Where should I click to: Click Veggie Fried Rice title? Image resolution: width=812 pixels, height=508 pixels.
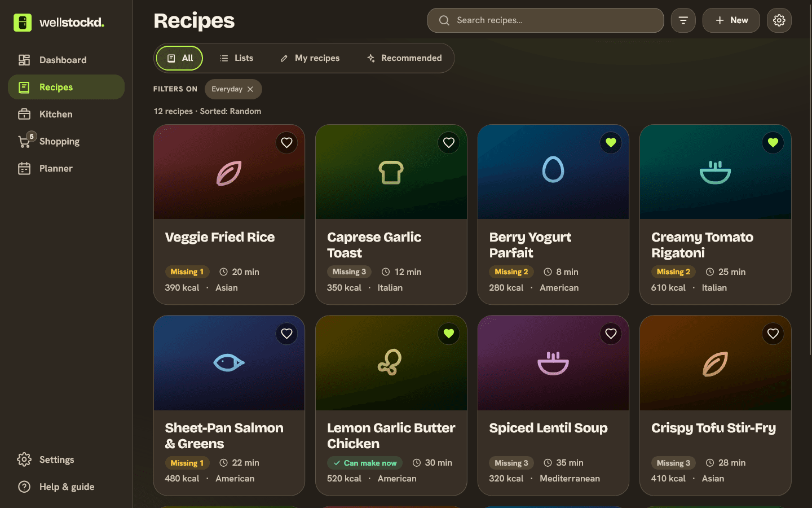(220, 237)
